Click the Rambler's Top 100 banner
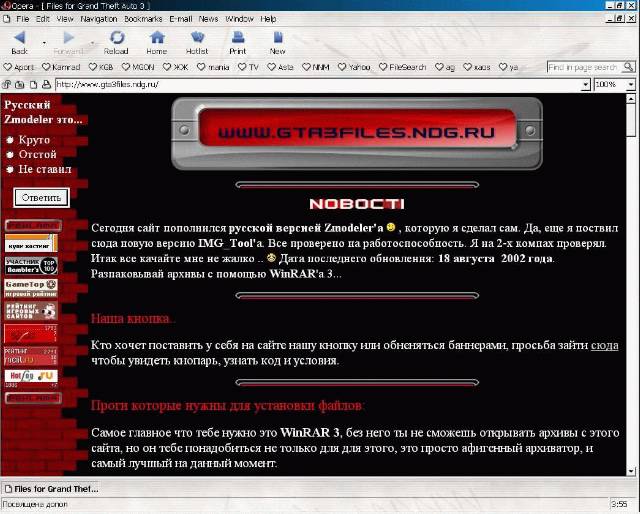Image resolution: width=640 pixels, height=514 pixels. 31,265
